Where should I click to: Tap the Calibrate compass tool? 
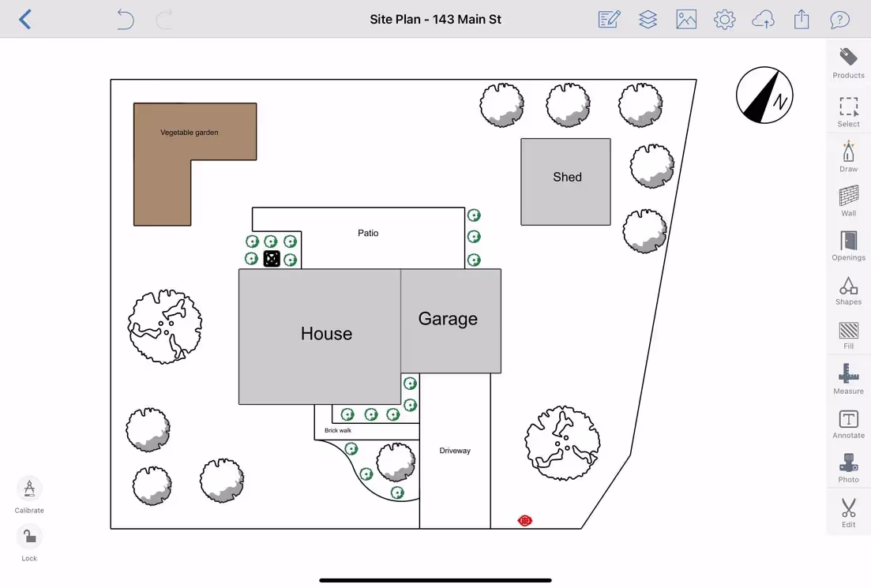(29, 496)
